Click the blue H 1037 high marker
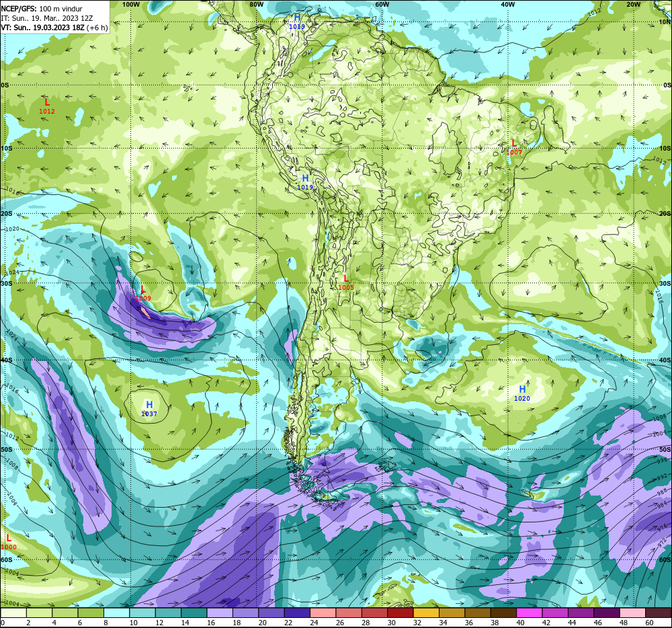 pos(149,409)
